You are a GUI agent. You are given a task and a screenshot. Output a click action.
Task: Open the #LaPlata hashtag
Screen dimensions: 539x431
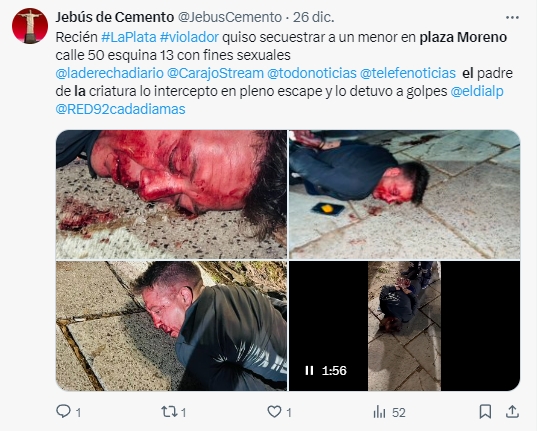[129, 37]
